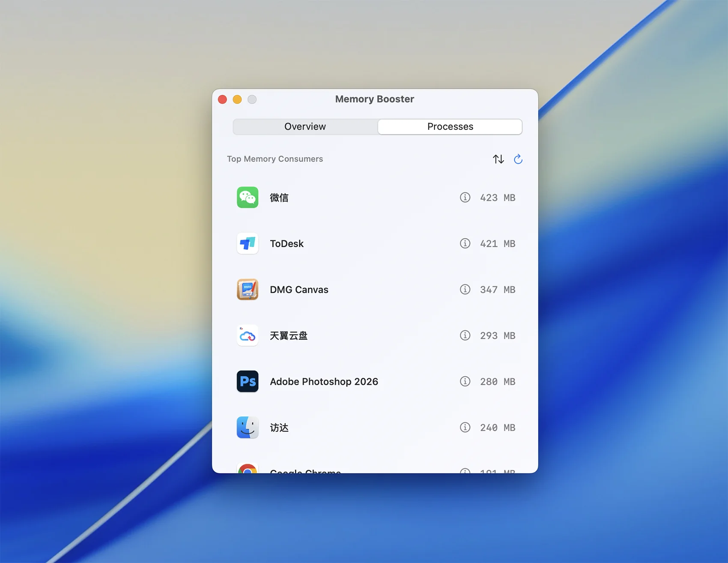Select the ToDesk row name

pos(286,244)
